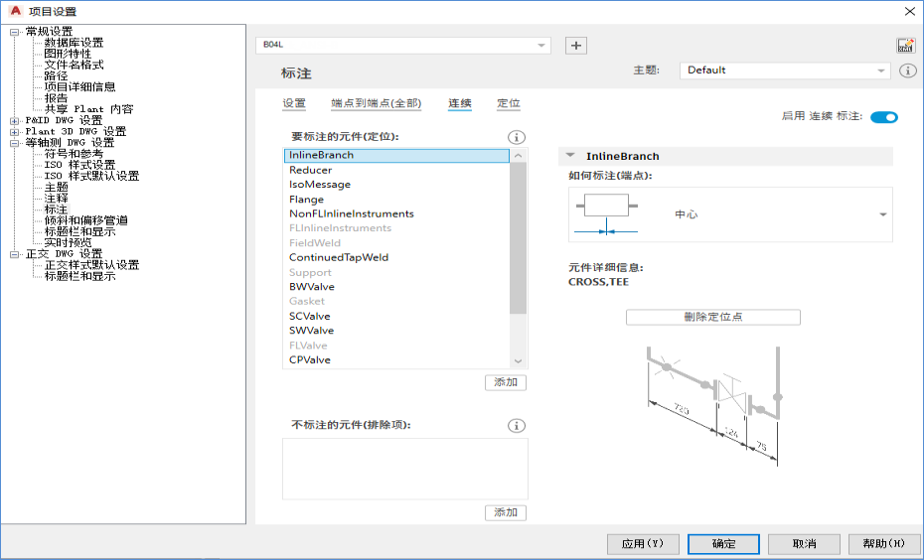Open 倾斜和偏移管道 in the tree
Image resolution: width=924 pixels, height=560 pixels.
click(x=86, y=220)
